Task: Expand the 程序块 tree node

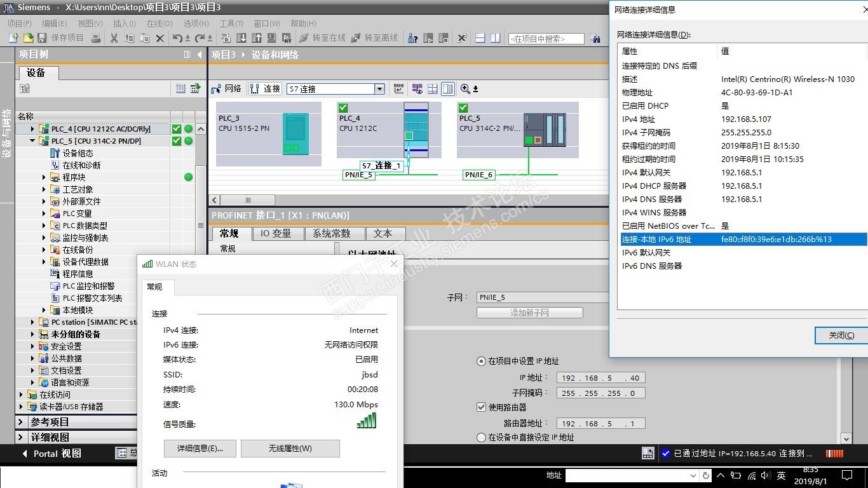Action: [44, 177]
